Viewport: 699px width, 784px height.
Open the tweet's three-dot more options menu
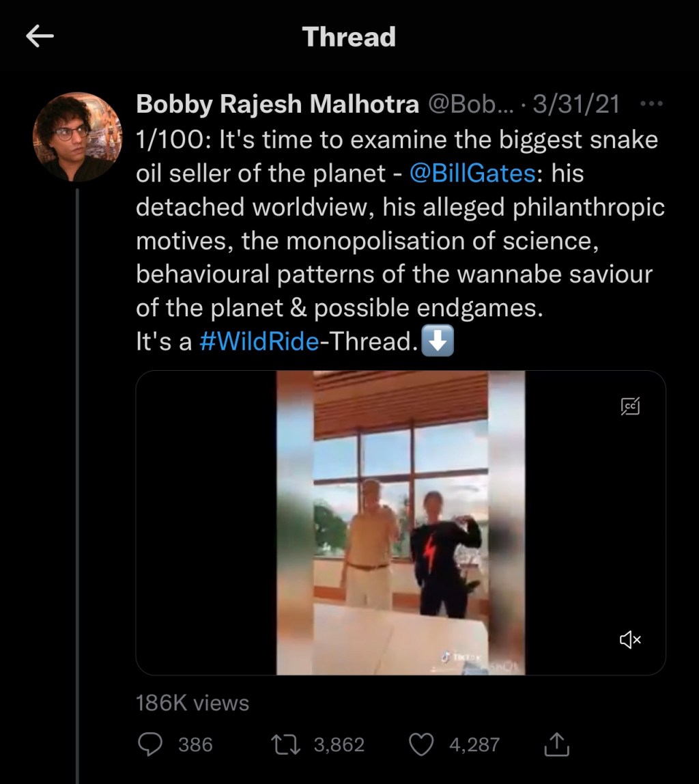point(651,104)
